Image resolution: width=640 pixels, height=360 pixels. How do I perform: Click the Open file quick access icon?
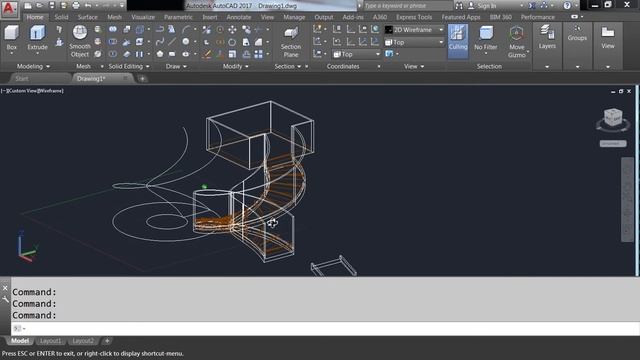tap(40, 6)
